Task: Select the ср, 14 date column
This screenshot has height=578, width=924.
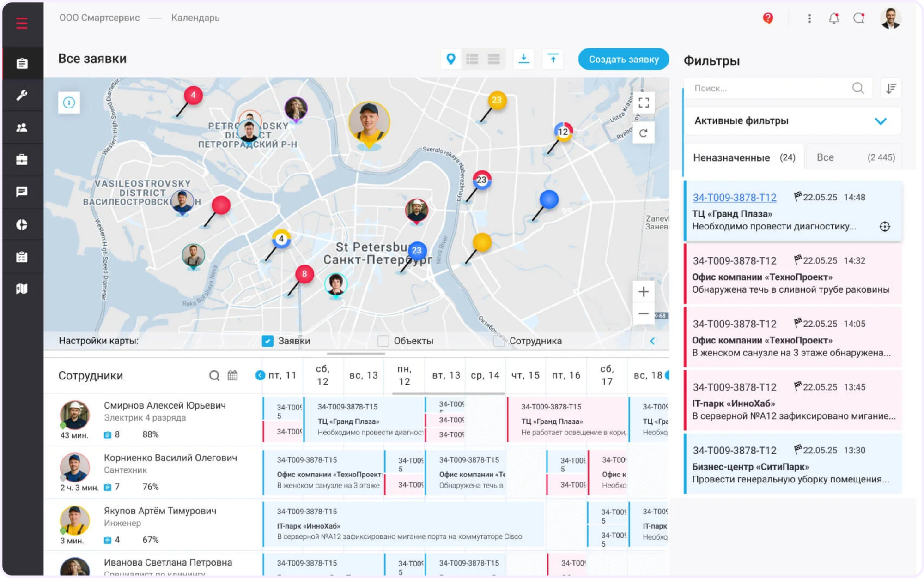Action: point(485,375)
